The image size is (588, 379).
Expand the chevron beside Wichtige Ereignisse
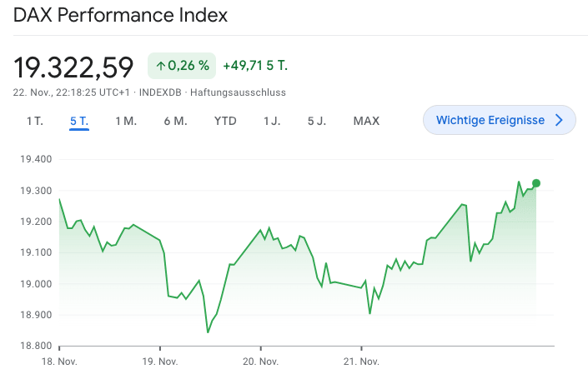[x=560, y=121]
